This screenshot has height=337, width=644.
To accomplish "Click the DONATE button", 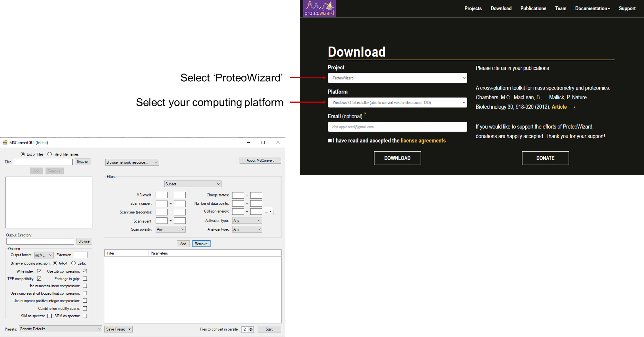I will 545,158.
